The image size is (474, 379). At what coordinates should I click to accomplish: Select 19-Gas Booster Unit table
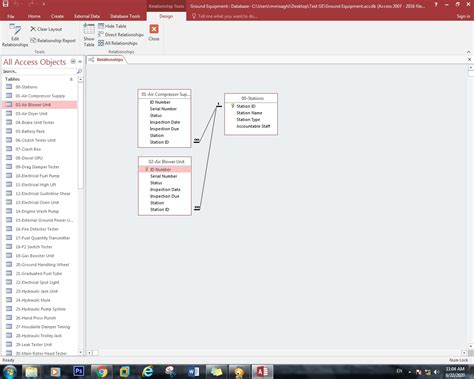pyautogui.click(x=39, y=256)
